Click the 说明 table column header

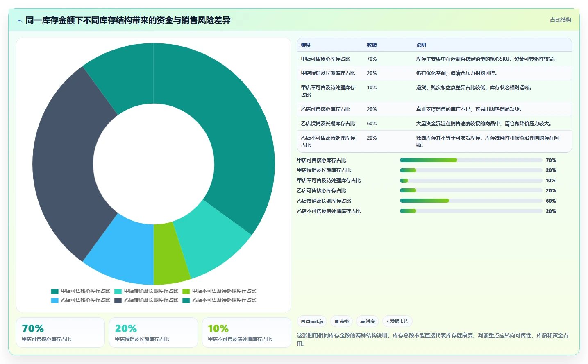click(x=421, y=45)
